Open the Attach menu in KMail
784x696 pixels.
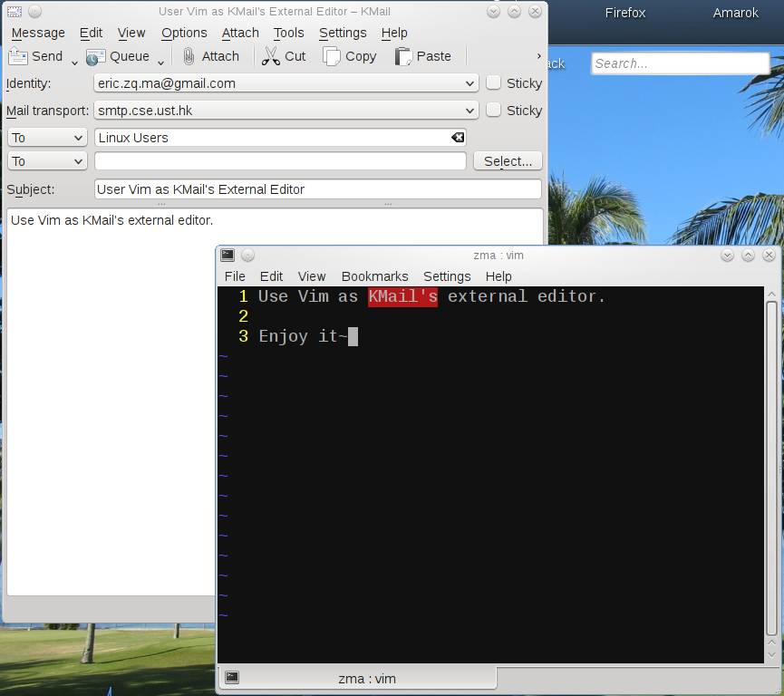click(240, 33)
